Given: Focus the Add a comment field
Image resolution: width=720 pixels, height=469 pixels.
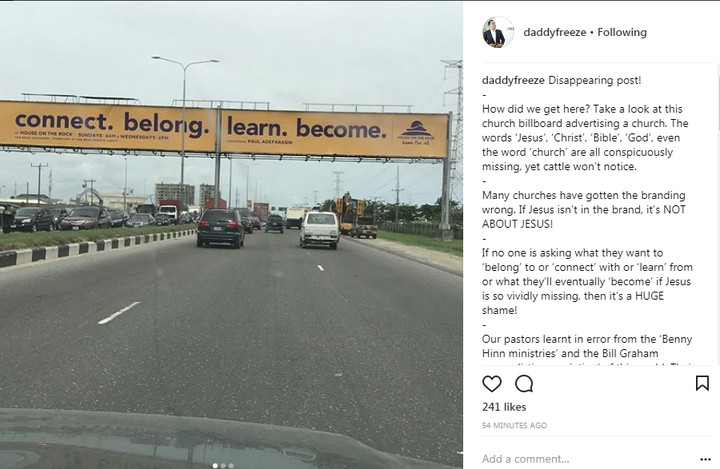Looking at the screenshot, I should tap(588, 459).
